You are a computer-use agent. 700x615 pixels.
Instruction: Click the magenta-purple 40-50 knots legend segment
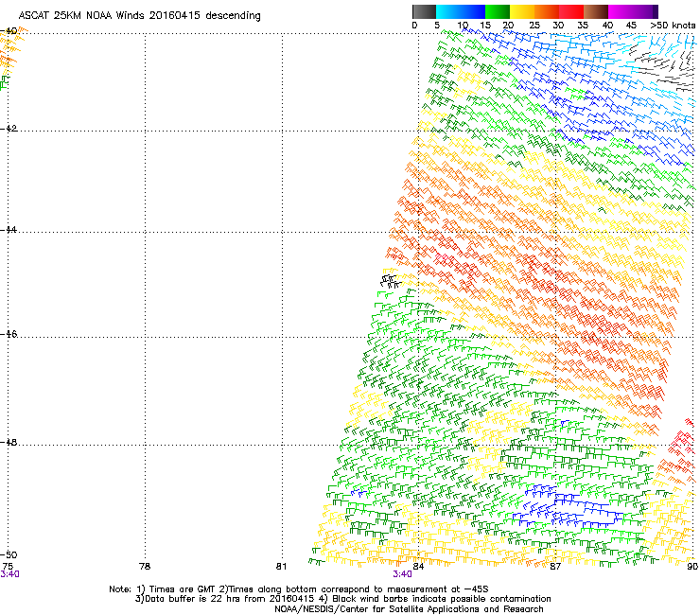click(633, 11)
